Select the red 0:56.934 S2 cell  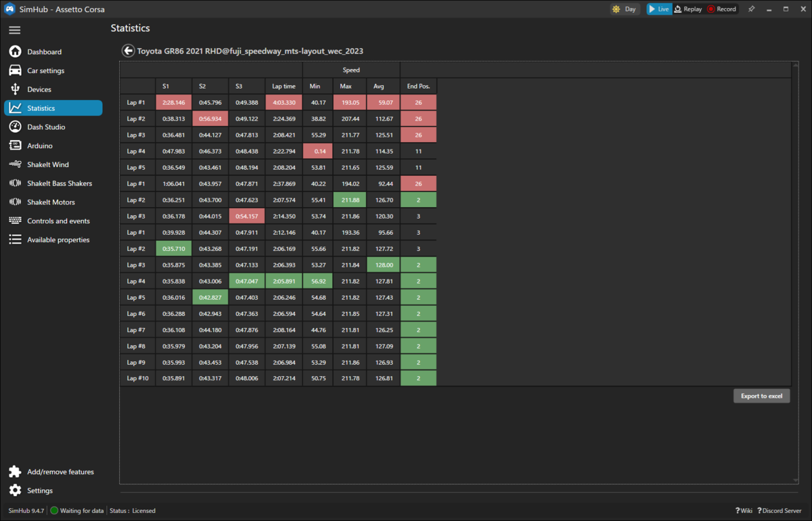point(210,118)
